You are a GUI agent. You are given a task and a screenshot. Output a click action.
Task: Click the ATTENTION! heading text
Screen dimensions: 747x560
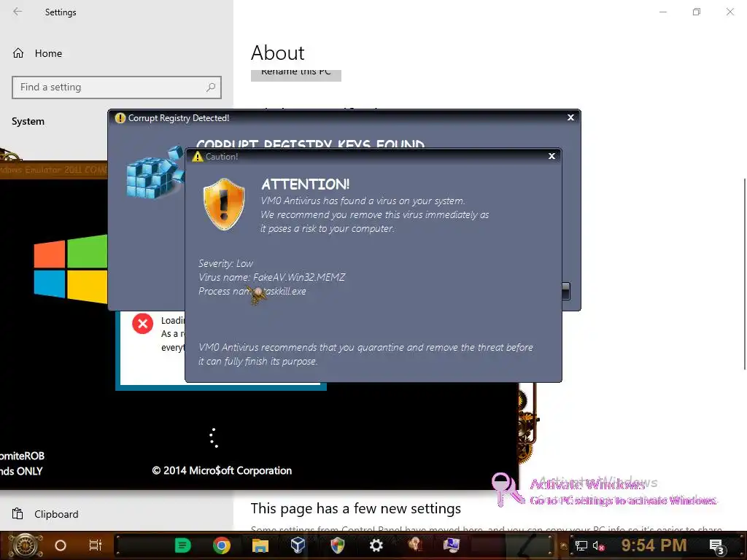pos(306,184)
